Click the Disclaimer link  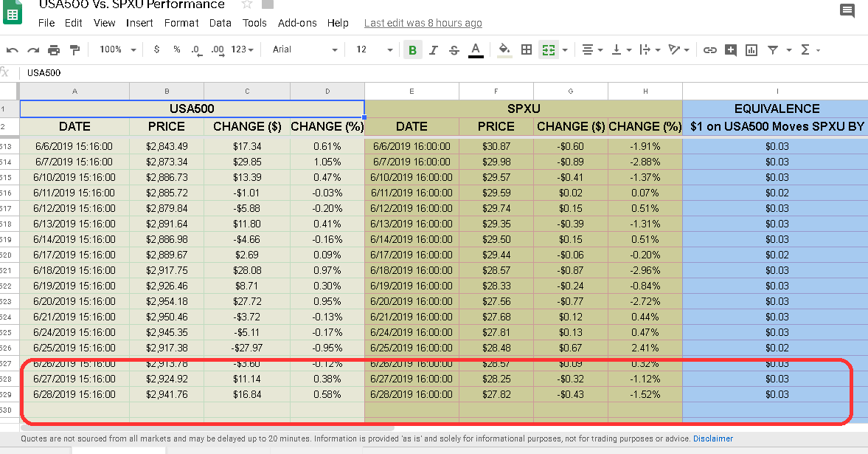713,438
